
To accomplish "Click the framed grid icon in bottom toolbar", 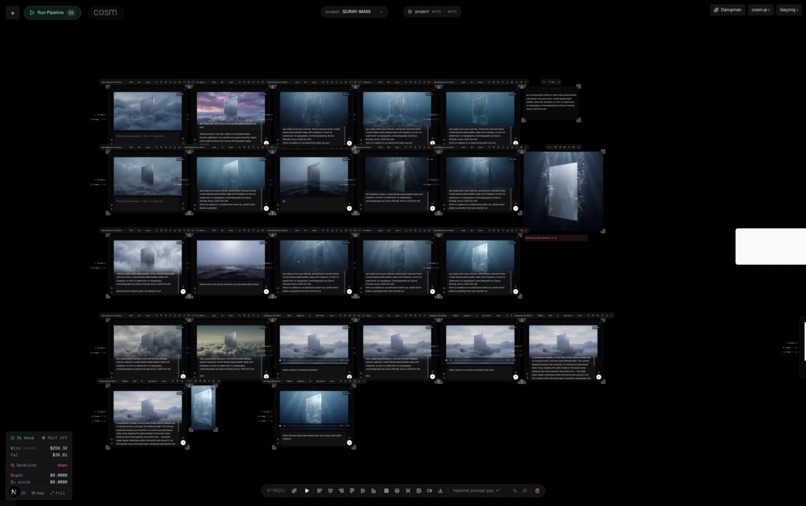I will coord(418,491).
